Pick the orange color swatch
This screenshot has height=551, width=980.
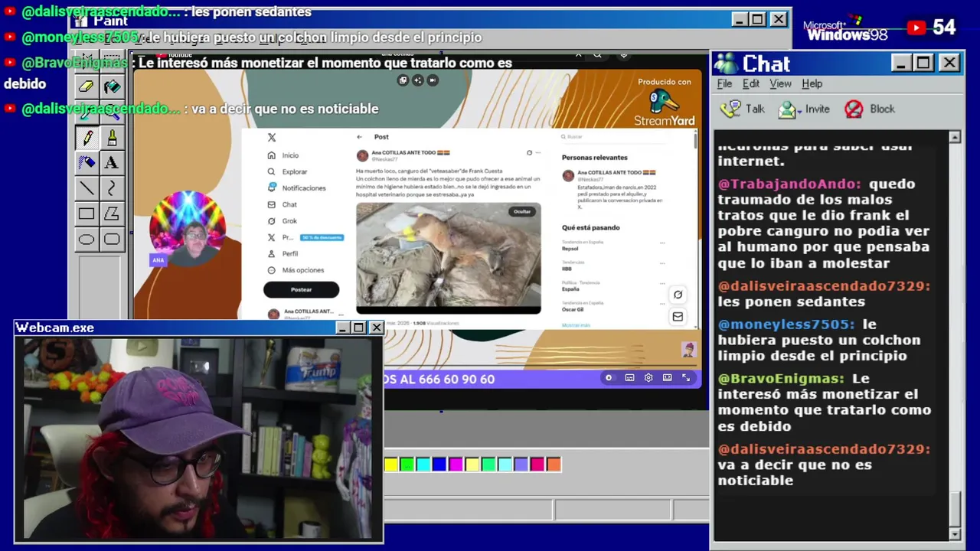click(x=554, y=465)
